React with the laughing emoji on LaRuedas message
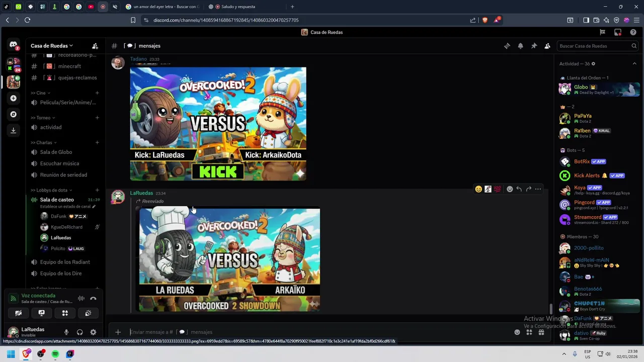The height and width of the screenshot is (362, 644). point(478,189)
